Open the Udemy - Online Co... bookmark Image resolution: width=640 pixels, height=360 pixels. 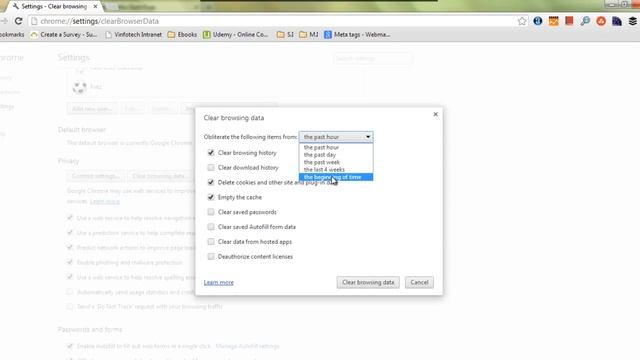236,35
